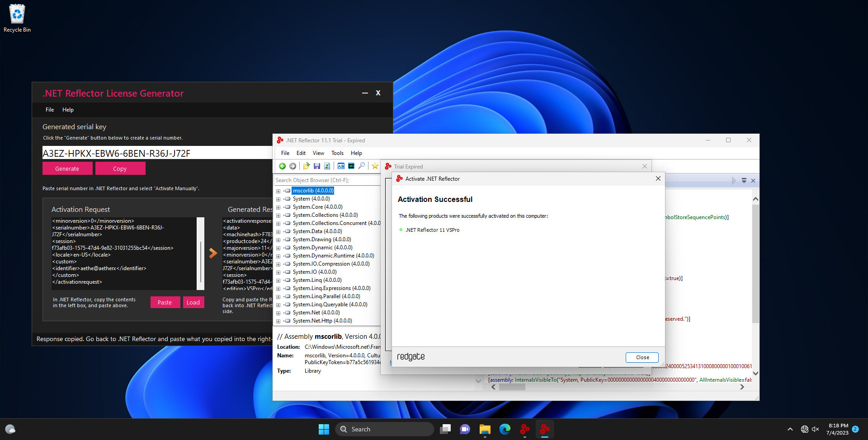
Task: Open the Recycle Bin desktop icon
Action: (x=17, y=18)
